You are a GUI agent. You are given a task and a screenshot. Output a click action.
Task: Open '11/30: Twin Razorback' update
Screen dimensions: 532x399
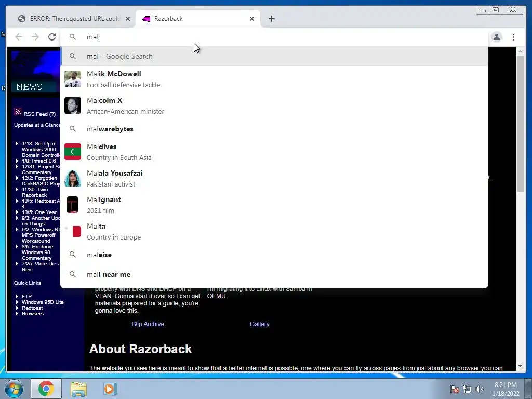(x=35, y=192)
